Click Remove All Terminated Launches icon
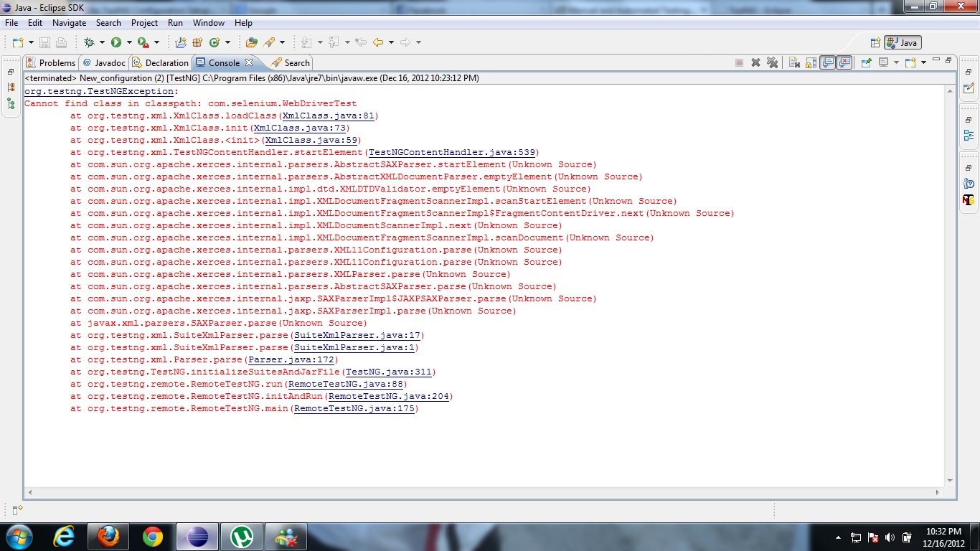Viewport: 980px width, 551px height. [x=773, y=62]
